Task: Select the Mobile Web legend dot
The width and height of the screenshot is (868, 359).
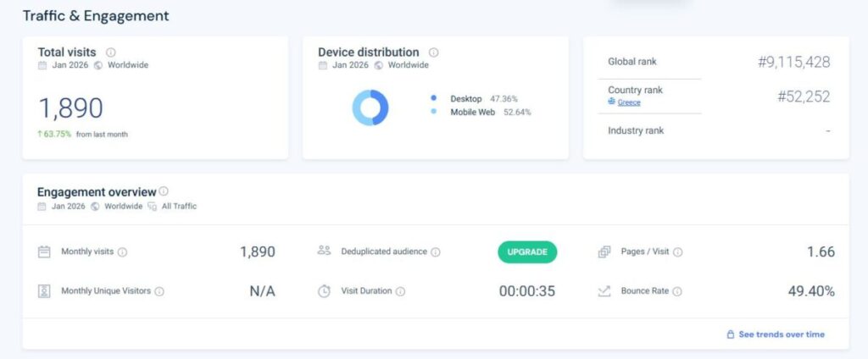Action: pos(434,112)
